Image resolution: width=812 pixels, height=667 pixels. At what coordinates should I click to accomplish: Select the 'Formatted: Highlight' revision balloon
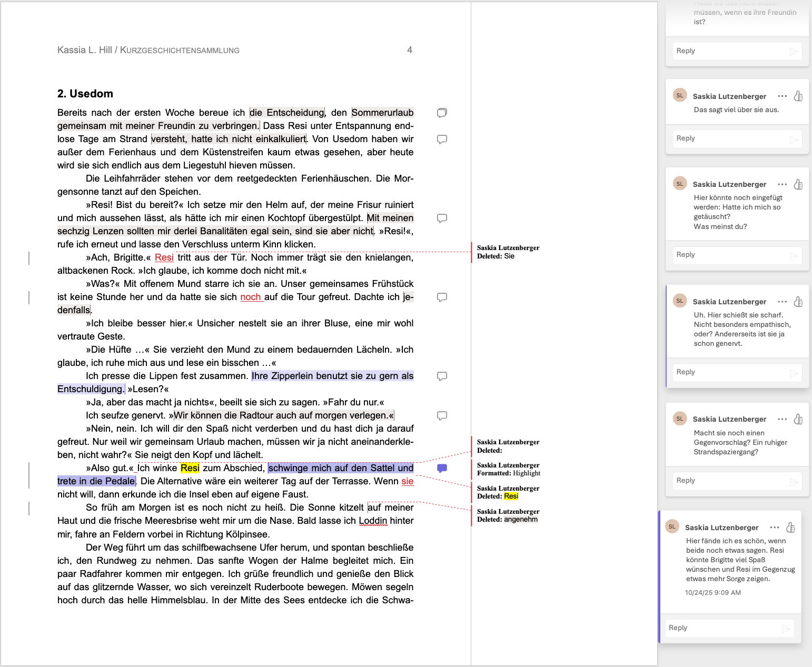tap(508, 469)
